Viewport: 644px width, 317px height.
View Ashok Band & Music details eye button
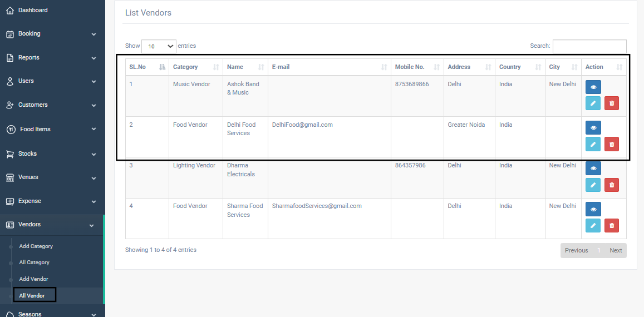click(x=593, y=87)
